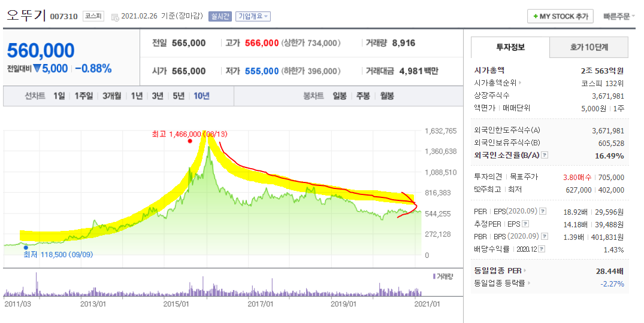Click the 실시간 badge button

[220, 16]
